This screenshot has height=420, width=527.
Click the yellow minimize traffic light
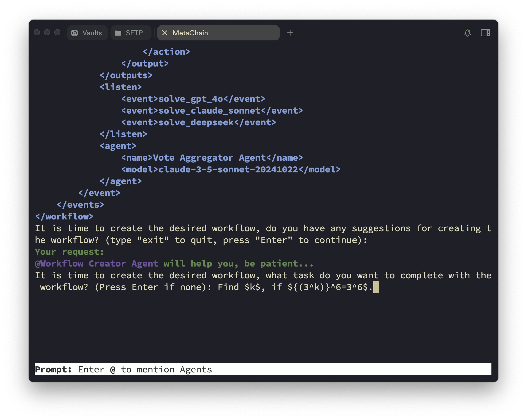pos(47,32)
